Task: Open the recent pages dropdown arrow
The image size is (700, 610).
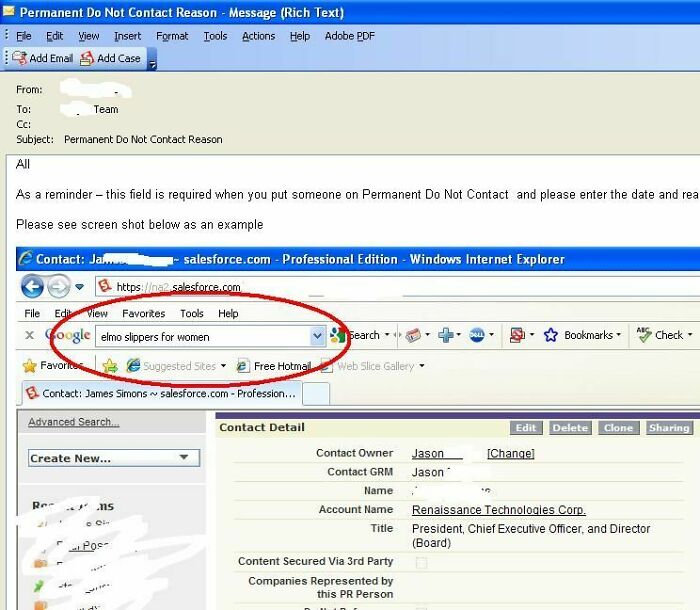Action: click(79, 287)
